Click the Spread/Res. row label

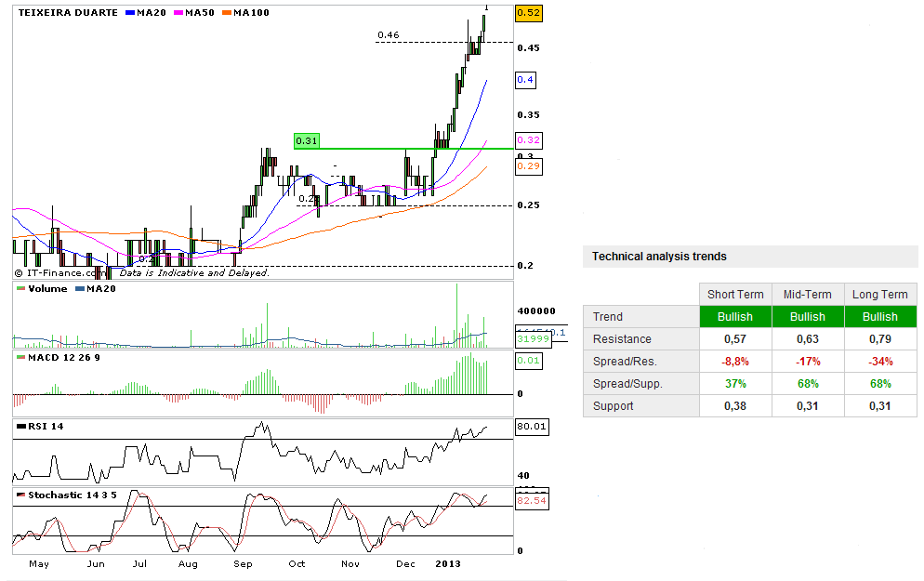point(625,362)
